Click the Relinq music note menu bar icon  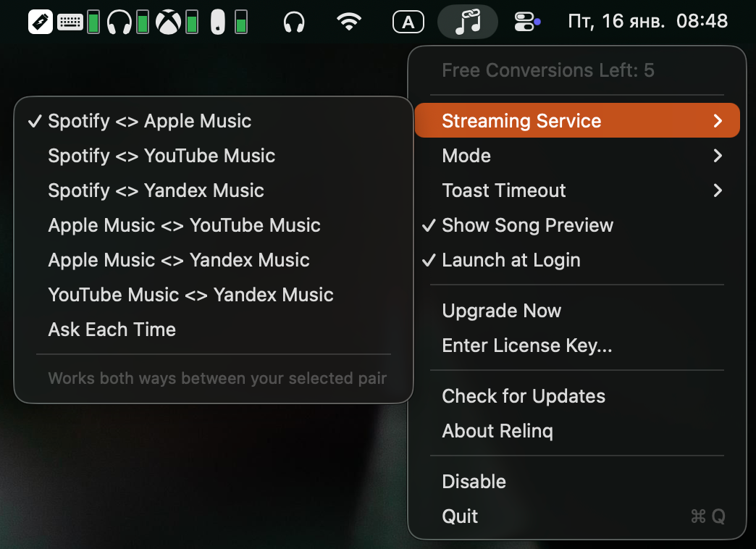[x=468, y=22]
